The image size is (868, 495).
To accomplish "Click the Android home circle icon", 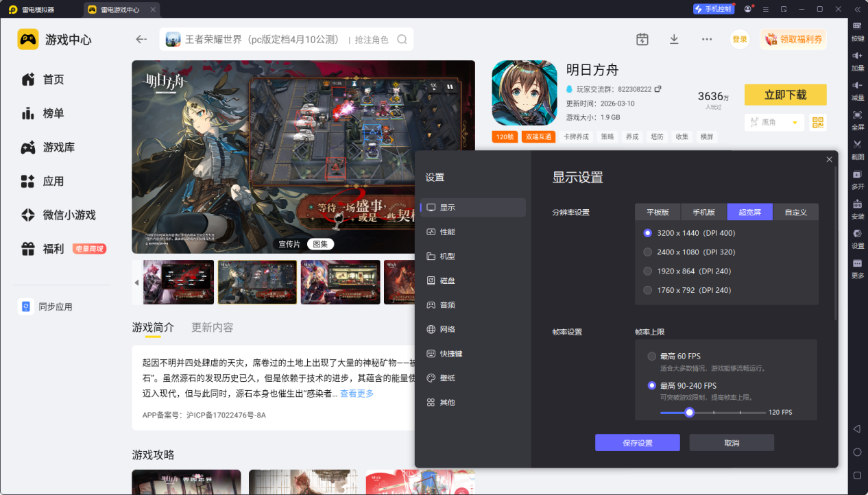I will click(x=857, y=452).
